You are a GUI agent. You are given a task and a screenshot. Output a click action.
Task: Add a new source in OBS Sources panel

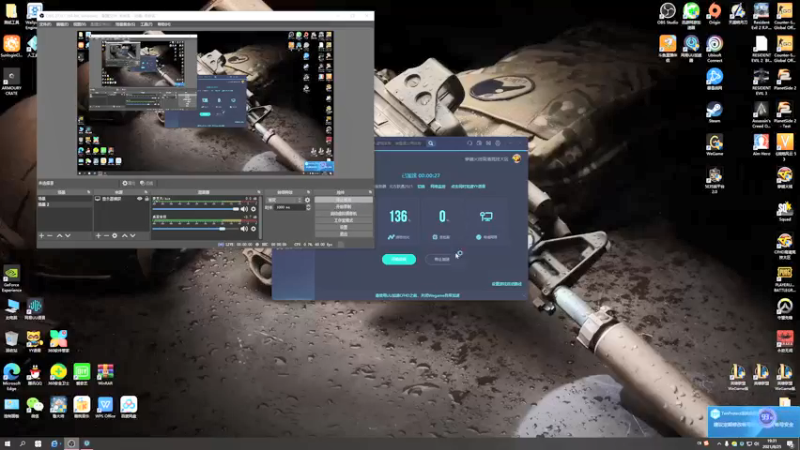click(x=98, y=236)
